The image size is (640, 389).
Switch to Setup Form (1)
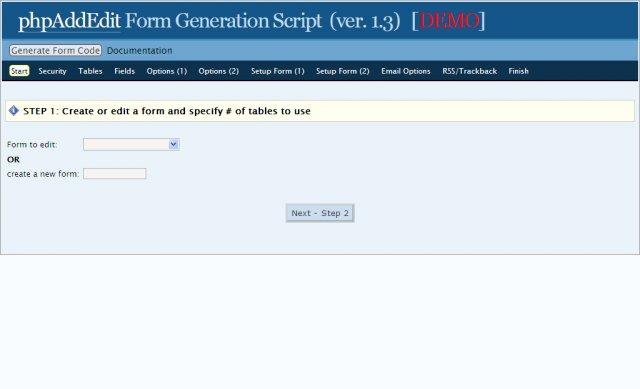coord(278,71)
